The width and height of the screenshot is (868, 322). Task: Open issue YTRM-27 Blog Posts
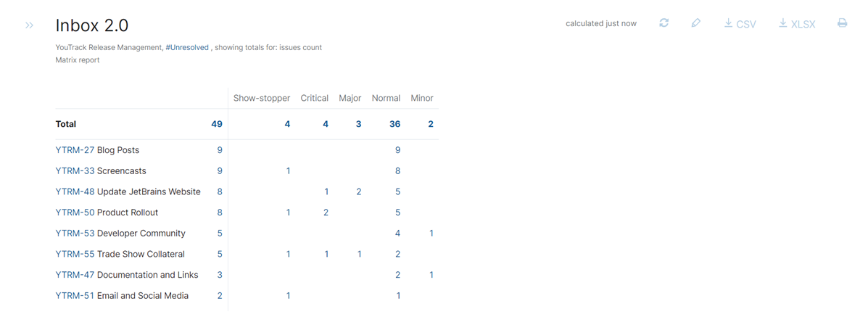(x=75, y=150)
